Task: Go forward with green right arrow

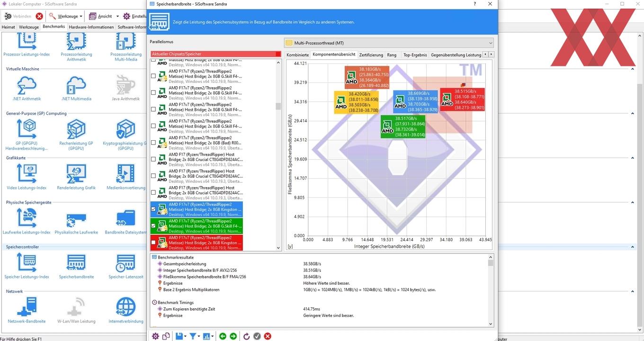Action: (233, 336)
